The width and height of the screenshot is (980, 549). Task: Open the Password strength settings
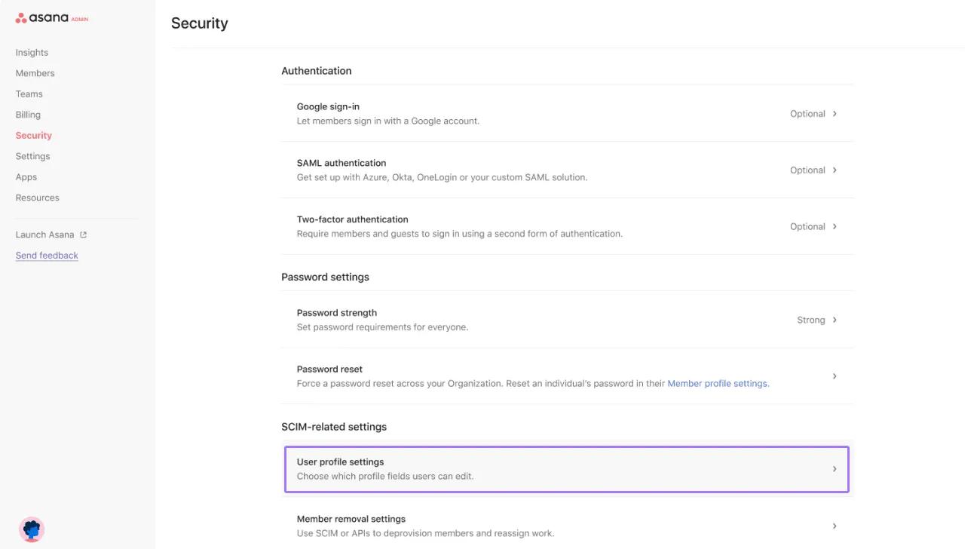[835, 319]
